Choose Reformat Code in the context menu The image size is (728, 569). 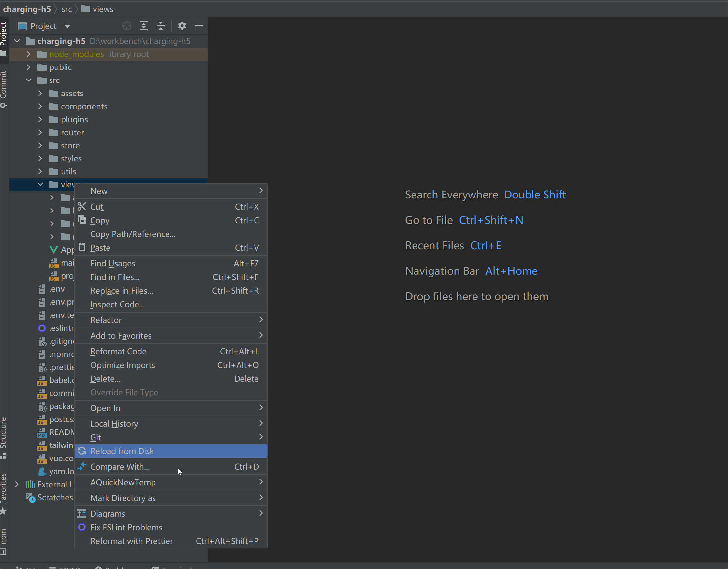[x=171, y=351]
